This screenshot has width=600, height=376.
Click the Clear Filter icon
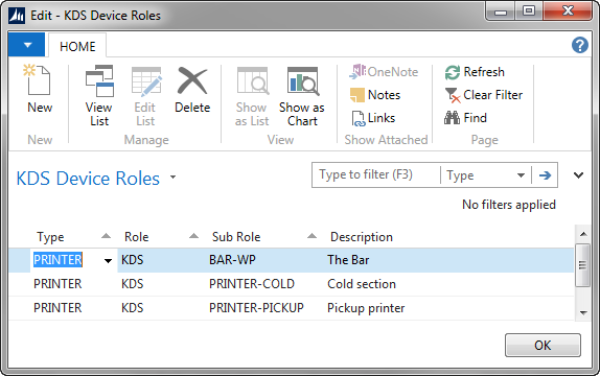pos(453,95)
